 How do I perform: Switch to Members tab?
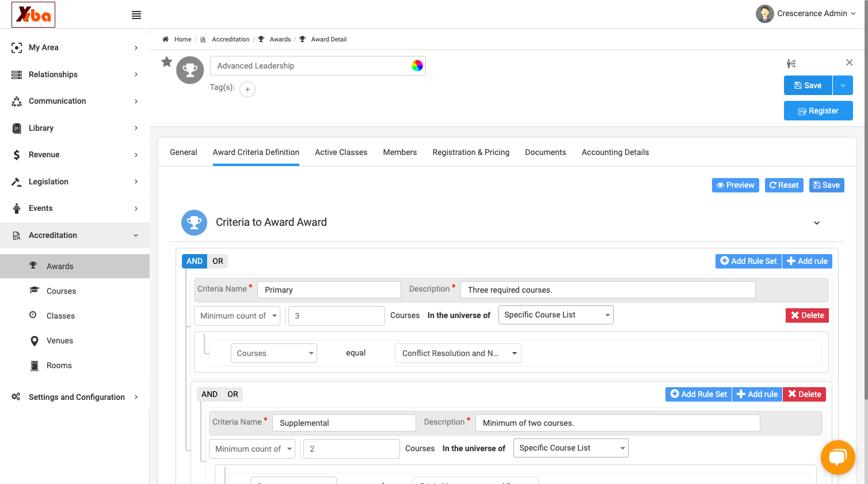(400, 152)
